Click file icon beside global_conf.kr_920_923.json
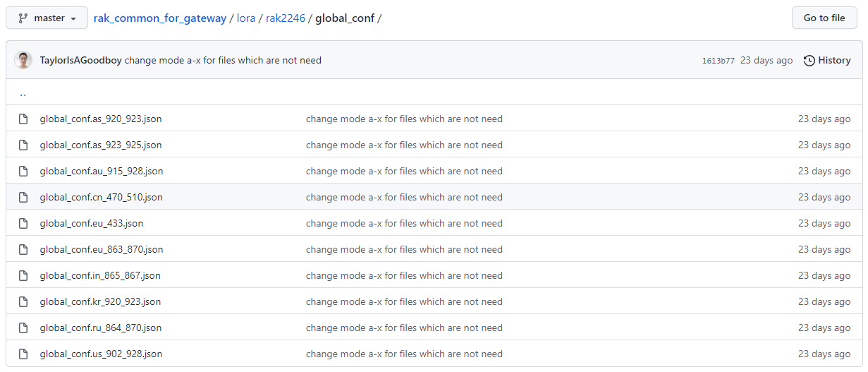Viewport: 868px width, 372px height. tap(23, 301)
